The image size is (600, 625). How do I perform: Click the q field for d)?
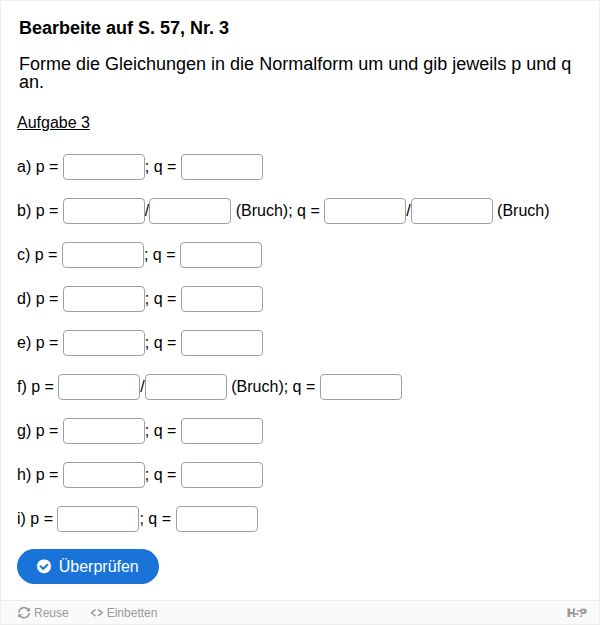tap(222, 299)
